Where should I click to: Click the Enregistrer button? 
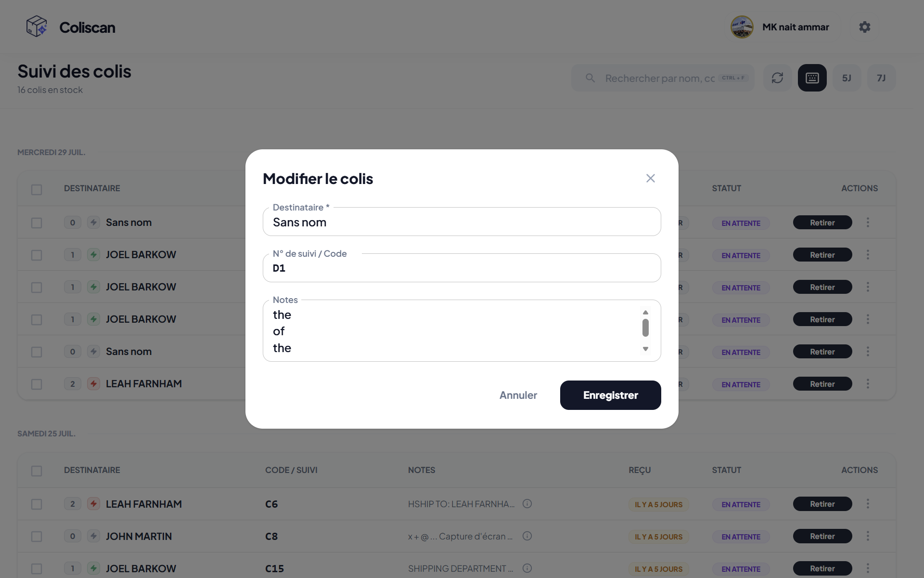610,395
